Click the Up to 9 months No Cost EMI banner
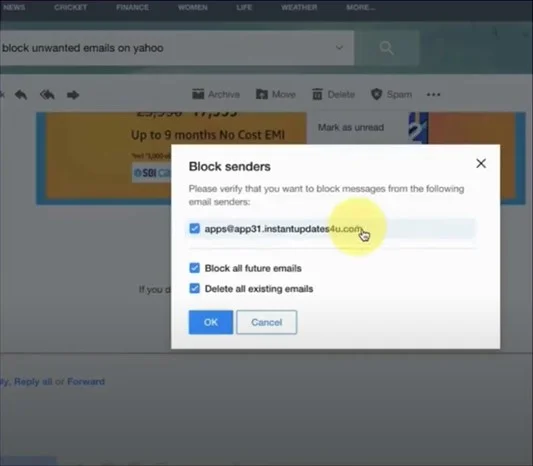The image size is (533, 466). (208, 135)
